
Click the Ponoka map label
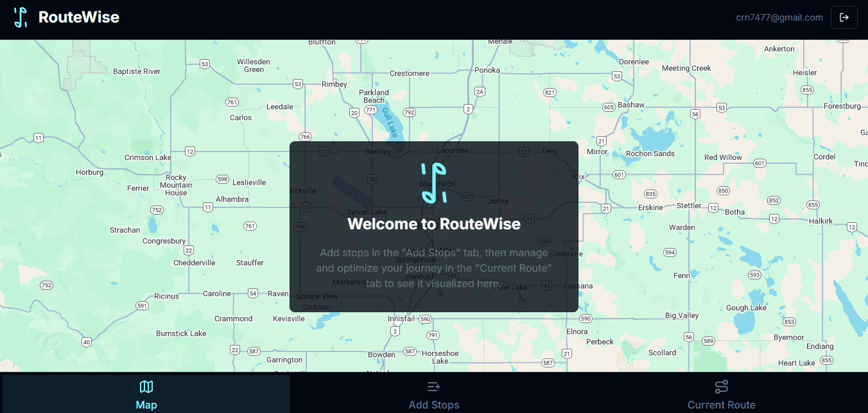[487, 69]
